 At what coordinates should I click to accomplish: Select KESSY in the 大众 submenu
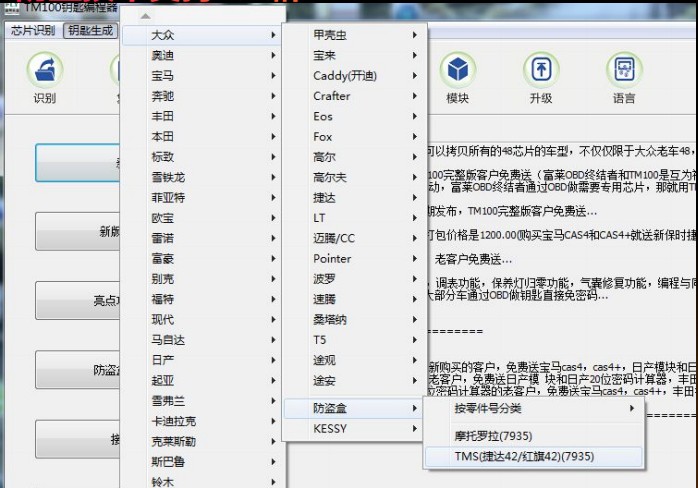[x=354, y=429]
